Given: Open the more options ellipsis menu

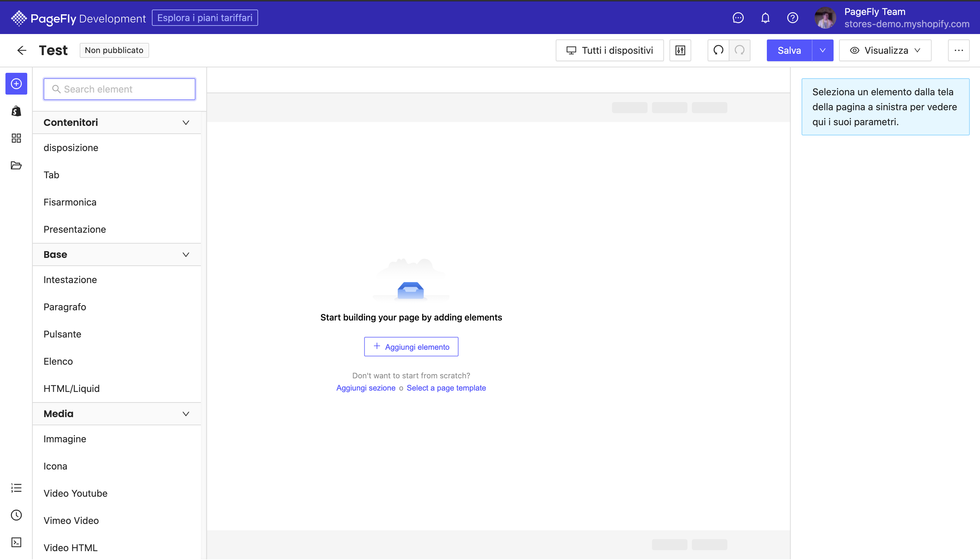Looking at the screenshot, I should (959, 50).
